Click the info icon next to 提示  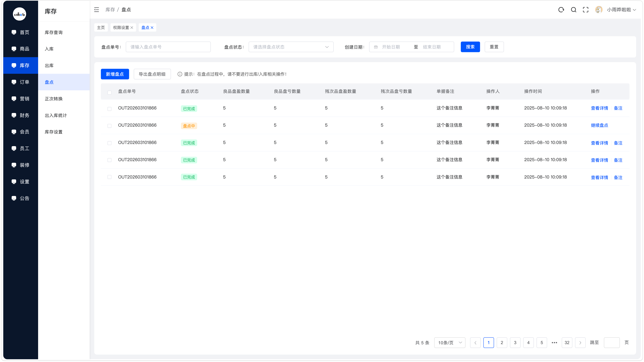180,74
